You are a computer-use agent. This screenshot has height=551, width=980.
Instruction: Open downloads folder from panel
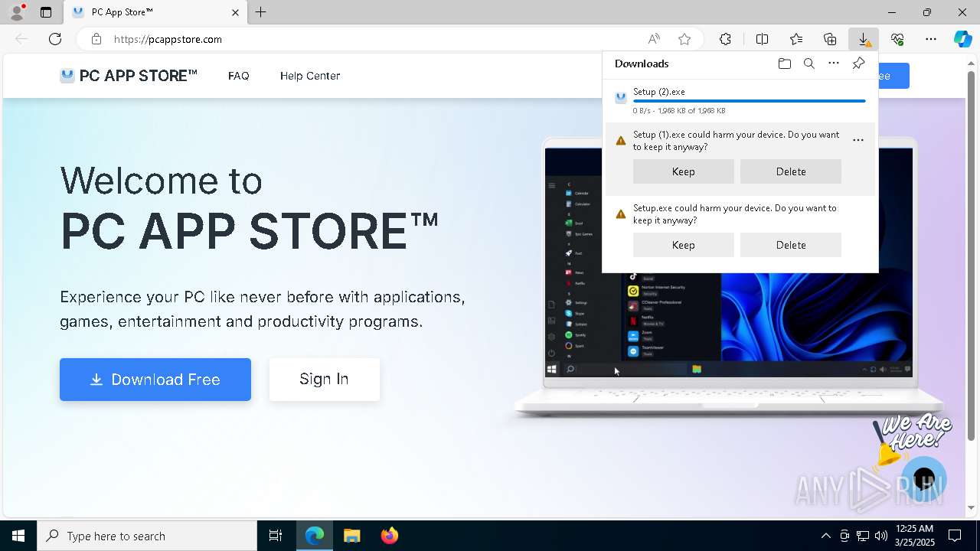pyautogui.click(x=784, y=64)
